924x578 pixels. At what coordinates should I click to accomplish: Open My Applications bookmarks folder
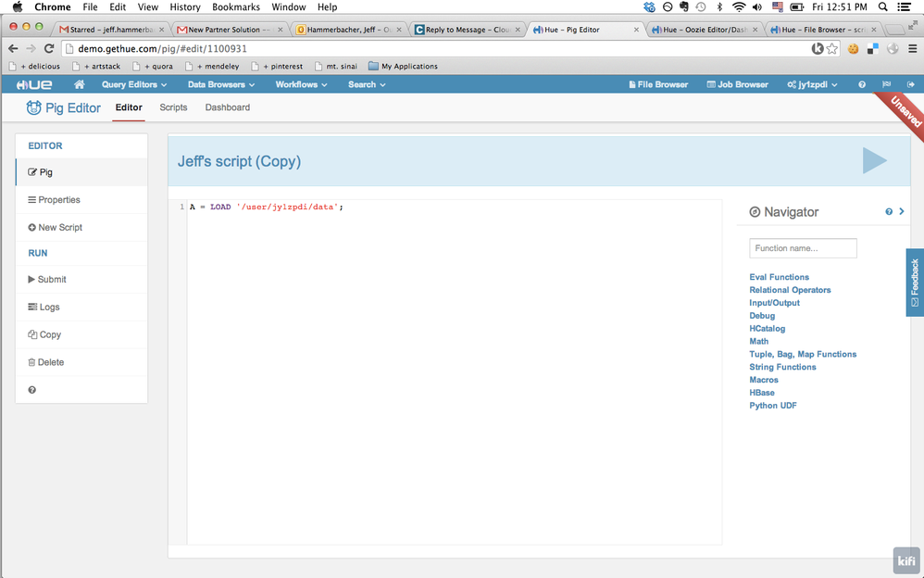click(403, 66)
